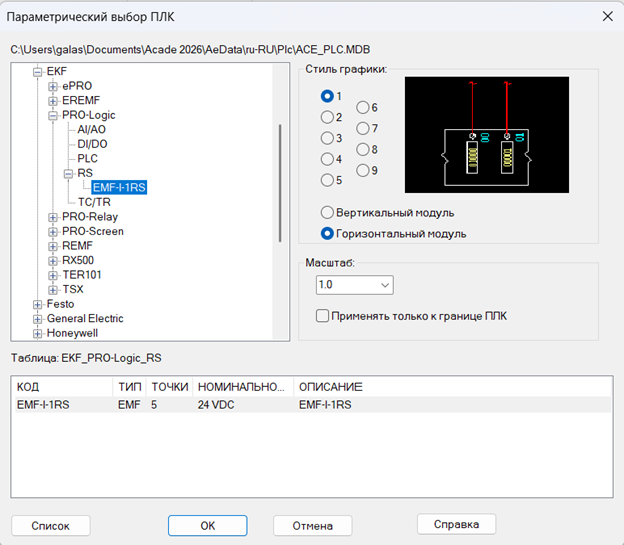The height and width of the screenshot is (545, 624).
Task: Enable Применять только к границе ПЛК checkbox
Action: [322, 316]
